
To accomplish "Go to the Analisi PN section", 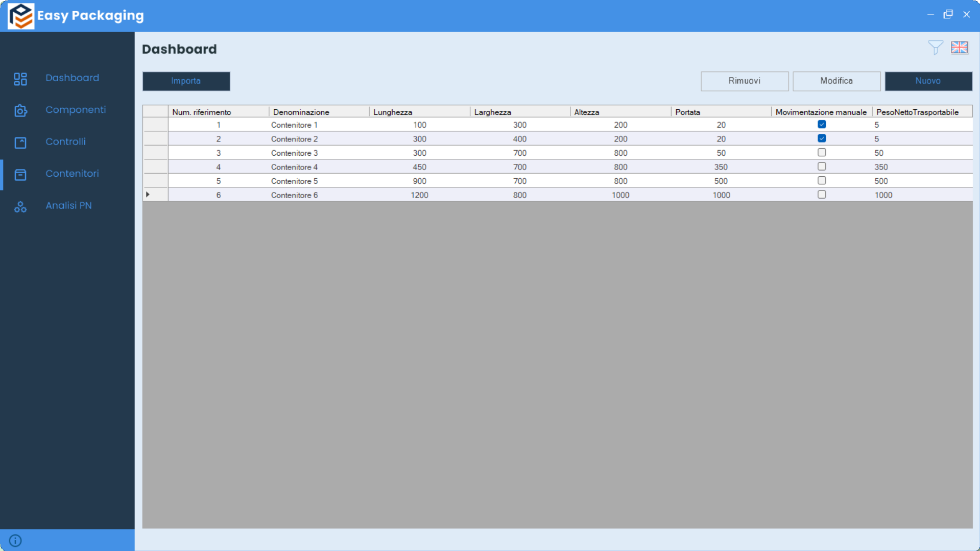I will pos(68,205).
